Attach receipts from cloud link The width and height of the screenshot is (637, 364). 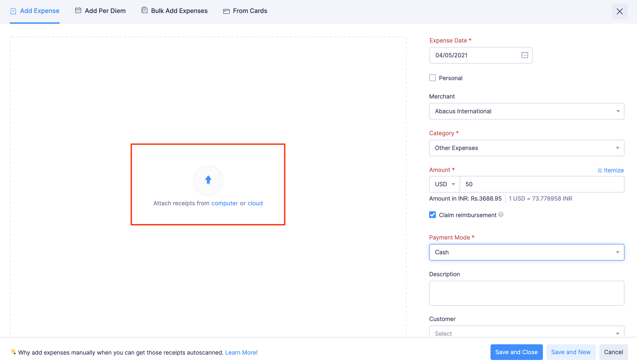255,203
